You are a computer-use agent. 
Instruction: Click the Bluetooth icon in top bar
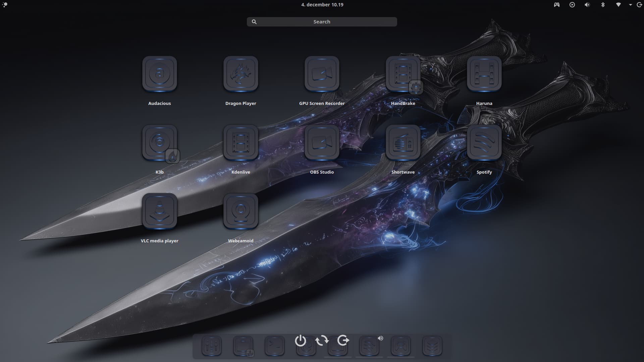click(x=603, y=5)
